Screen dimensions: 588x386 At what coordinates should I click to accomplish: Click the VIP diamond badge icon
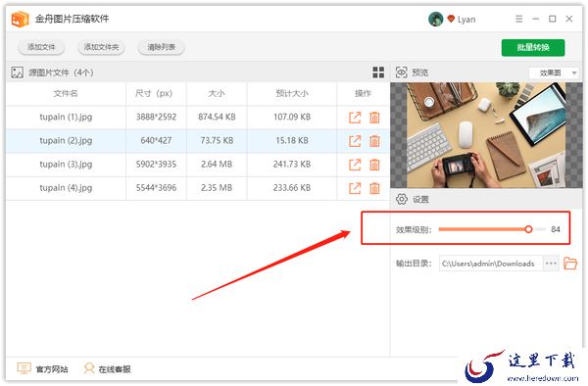tap(451, 19)
